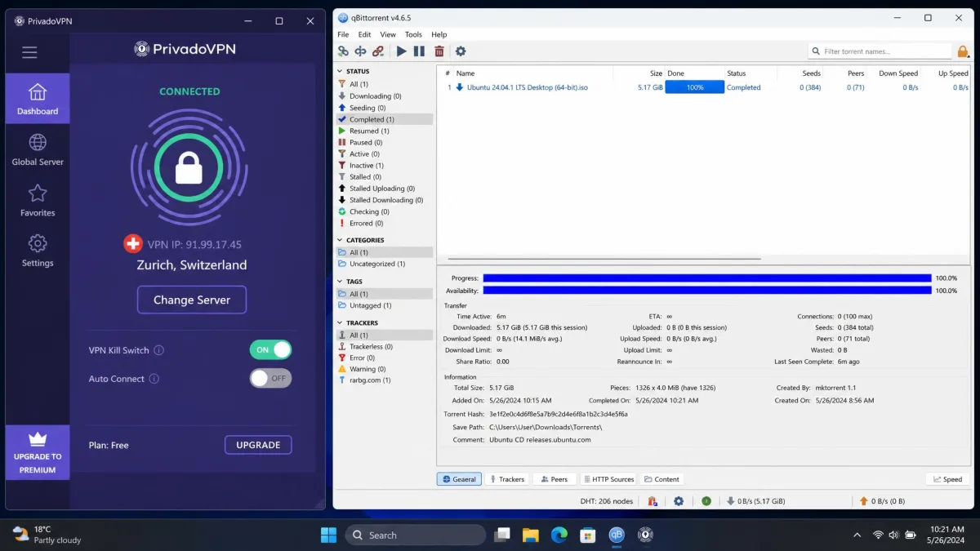Screen dimensions: 980x551
Task: Click the UPGRADE button next to Plan: Free
Action: (x=258, y=445)
